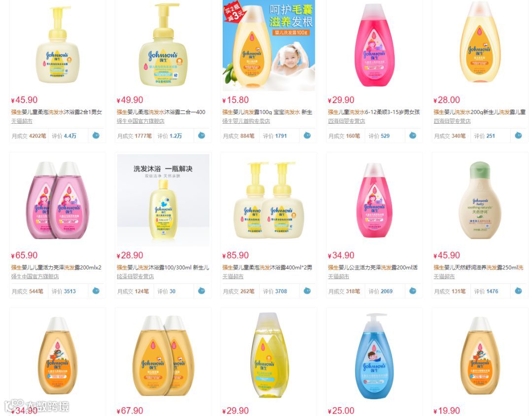Click chat icon for ¥49.90 product
This screenshot has width=532, height=416.
(x=201, y=136)
